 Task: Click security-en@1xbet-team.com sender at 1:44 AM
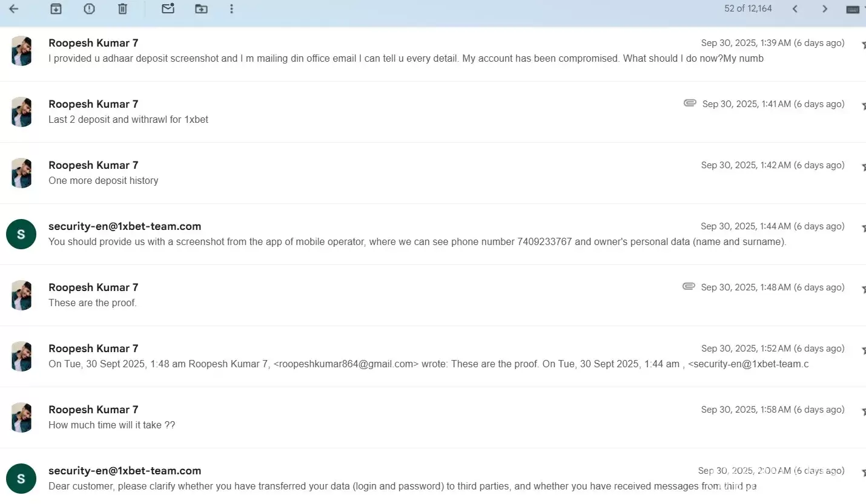(125, 226)
